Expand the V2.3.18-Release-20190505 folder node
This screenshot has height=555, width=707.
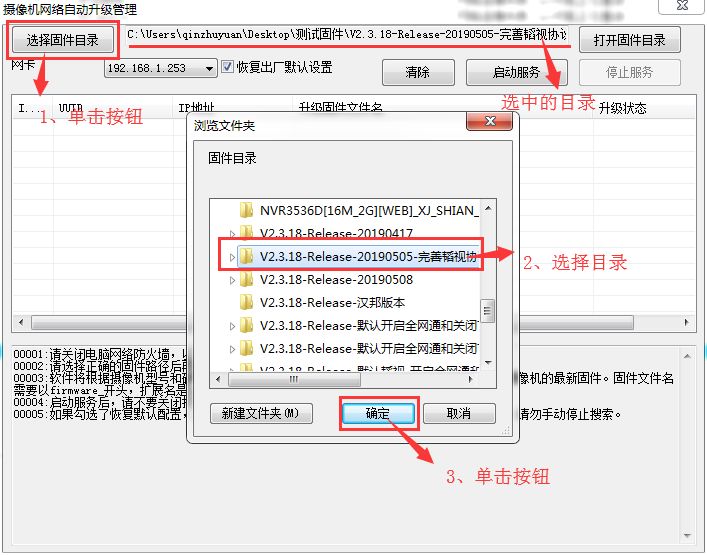232,257
